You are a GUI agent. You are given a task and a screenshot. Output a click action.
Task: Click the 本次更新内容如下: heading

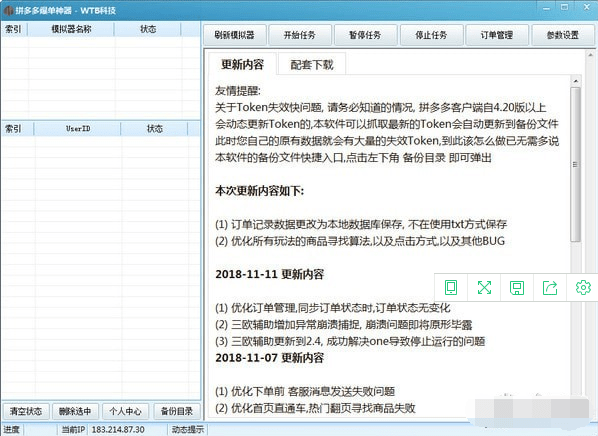coord(259,190)
